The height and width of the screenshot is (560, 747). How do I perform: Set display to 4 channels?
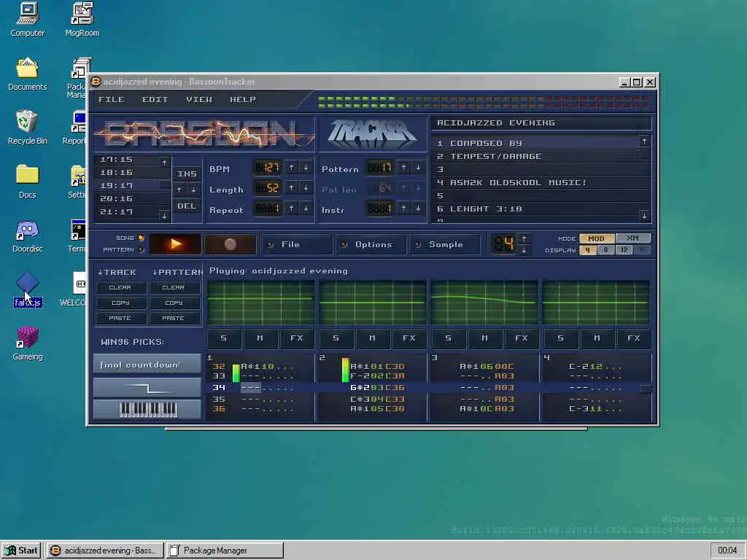(x=588, y=250)
